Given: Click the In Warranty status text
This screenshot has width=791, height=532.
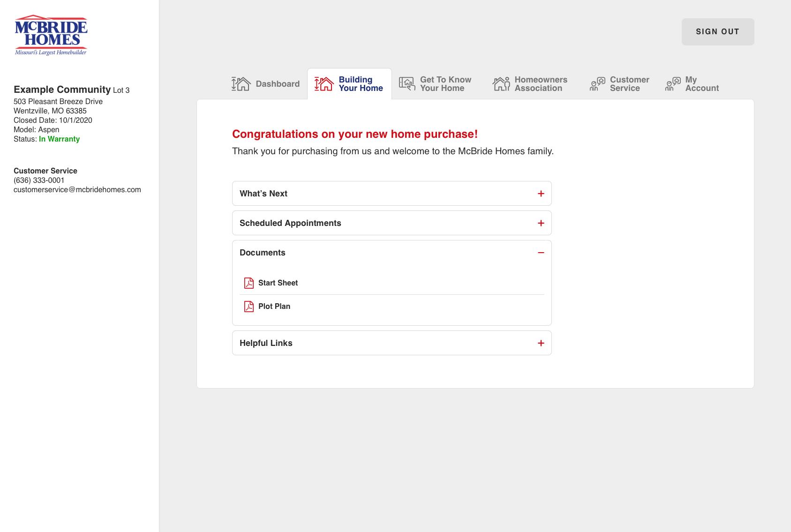Looking at the screenshot, I should (59, 139).
